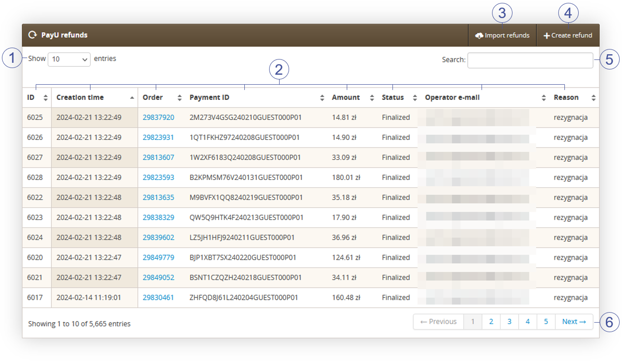Go to pagination page 1

point(473,322)
